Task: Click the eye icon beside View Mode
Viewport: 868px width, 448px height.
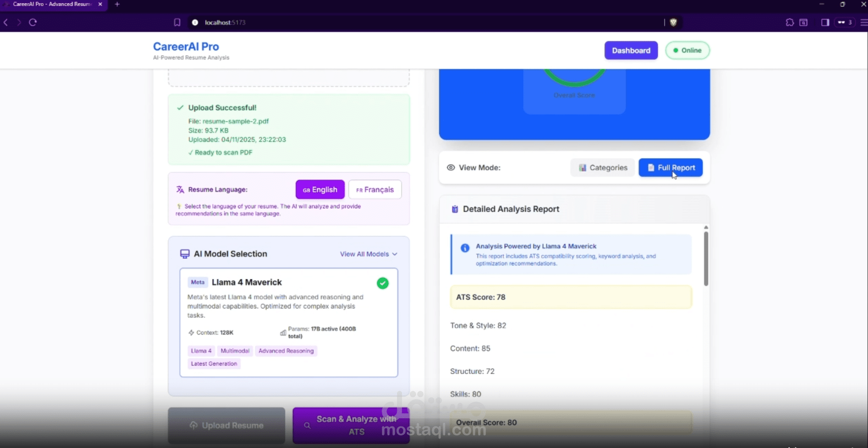Action: click(450, 167)
